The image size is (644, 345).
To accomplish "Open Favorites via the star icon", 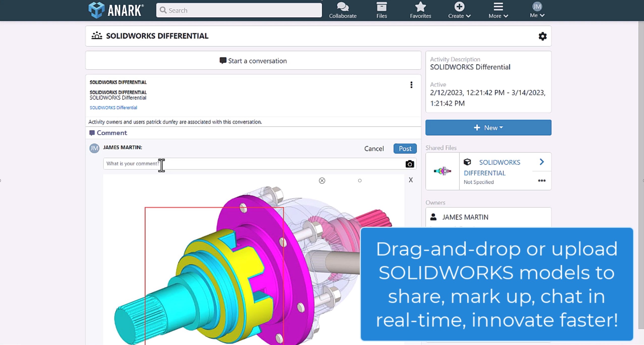I will [420, 6].
